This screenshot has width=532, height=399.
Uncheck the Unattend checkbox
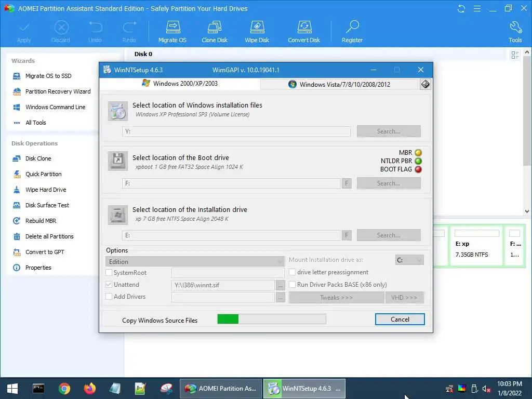click(x=109, y=284)
